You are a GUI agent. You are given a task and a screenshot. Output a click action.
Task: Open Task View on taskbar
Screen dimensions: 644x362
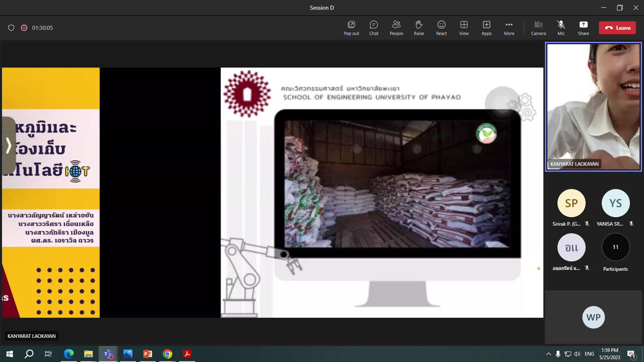click(48, 354)
